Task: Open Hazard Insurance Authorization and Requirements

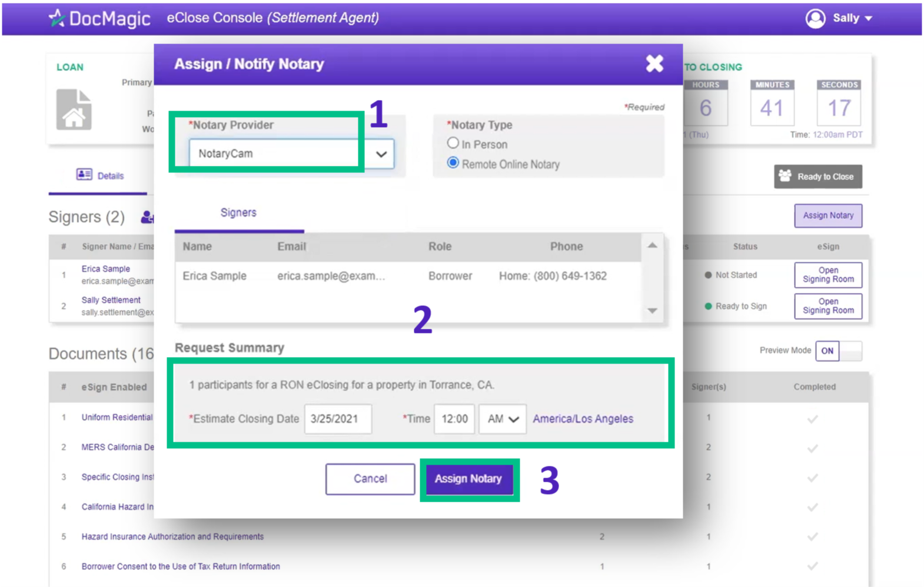Action: pos(172,536)
